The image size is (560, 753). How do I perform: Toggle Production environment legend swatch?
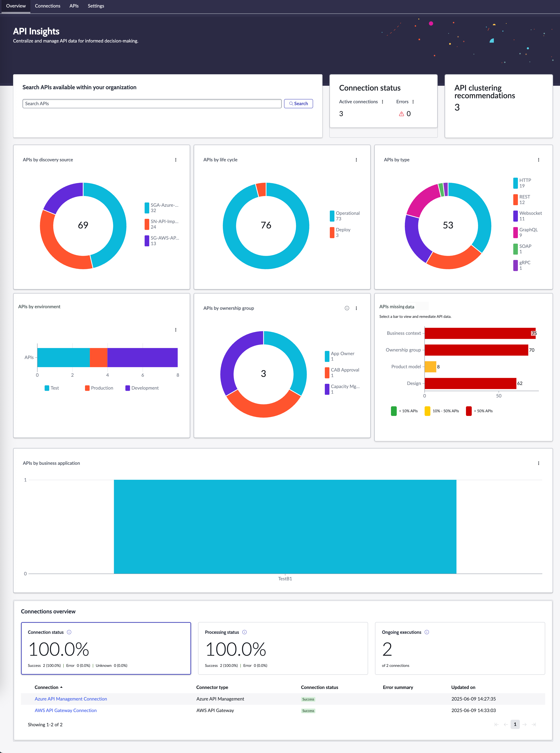point(87,388)
